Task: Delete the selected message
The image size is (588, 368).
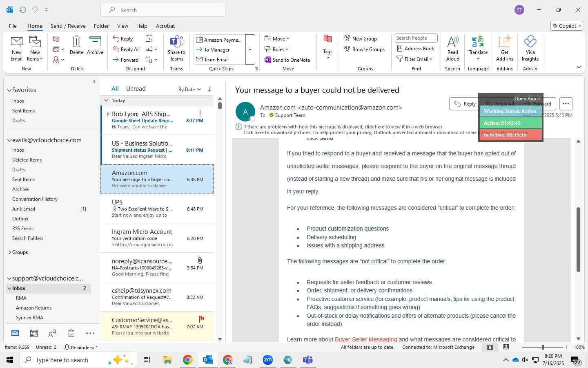Action: (76, 45)
